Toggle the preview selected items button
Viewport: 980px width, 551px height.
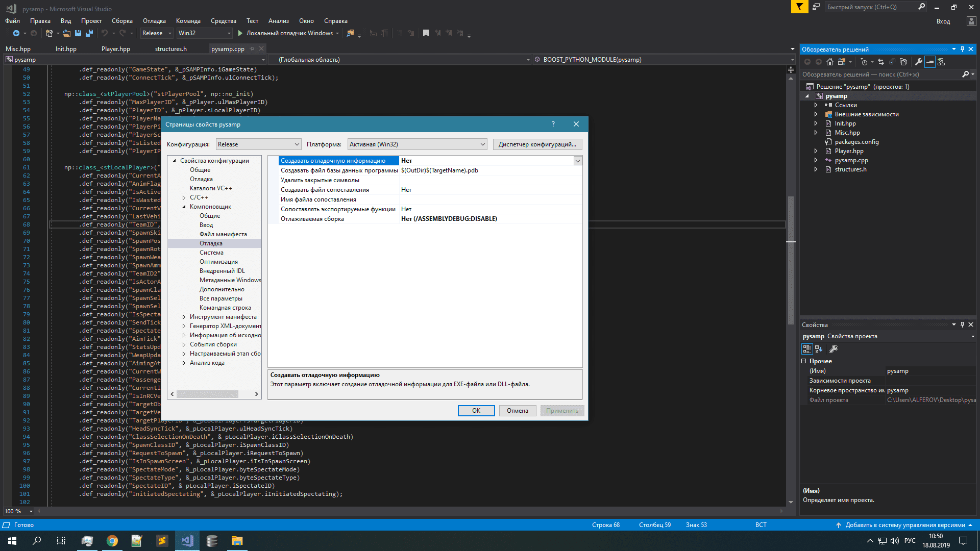tap(930, 62)
